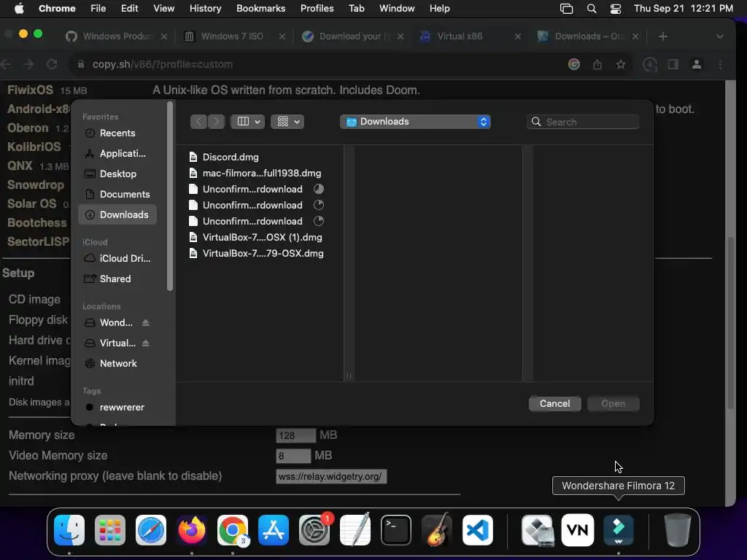The image size is (747, 560).
Task: Open App Store from the dock
Action: coord(274,530)
